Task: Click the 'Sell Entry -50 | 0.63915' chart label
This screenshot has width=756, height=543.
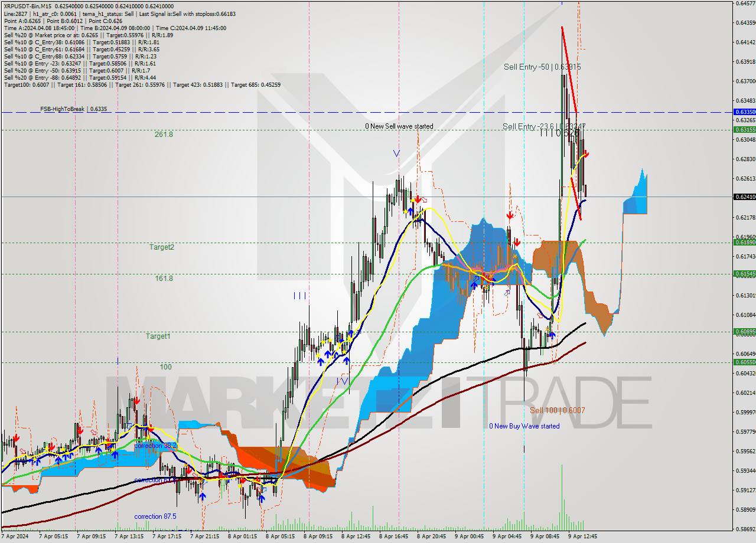Action: coord(542,67)
